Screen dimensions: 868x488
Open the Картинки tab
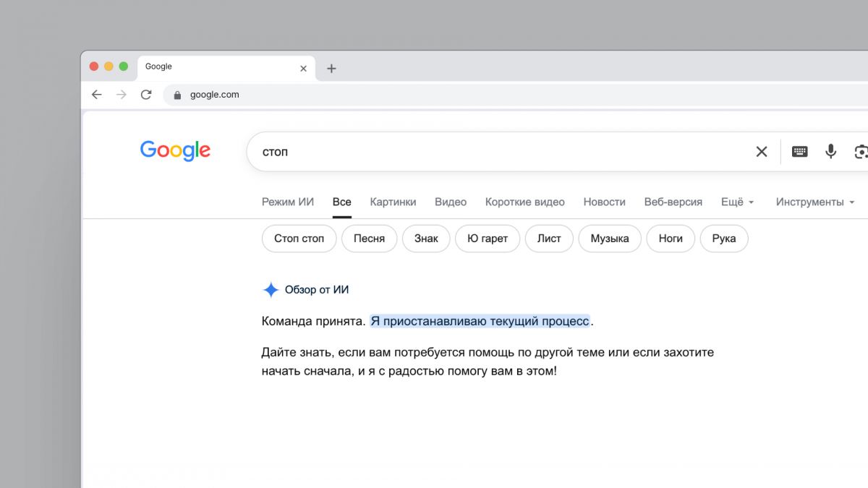point(393,202)
